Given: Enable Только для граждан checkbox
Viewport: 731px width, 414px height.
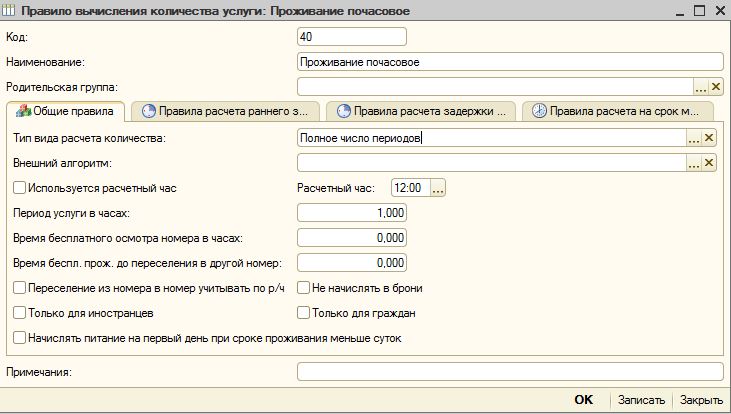Looking at the screenshot, I should point(303,312).
